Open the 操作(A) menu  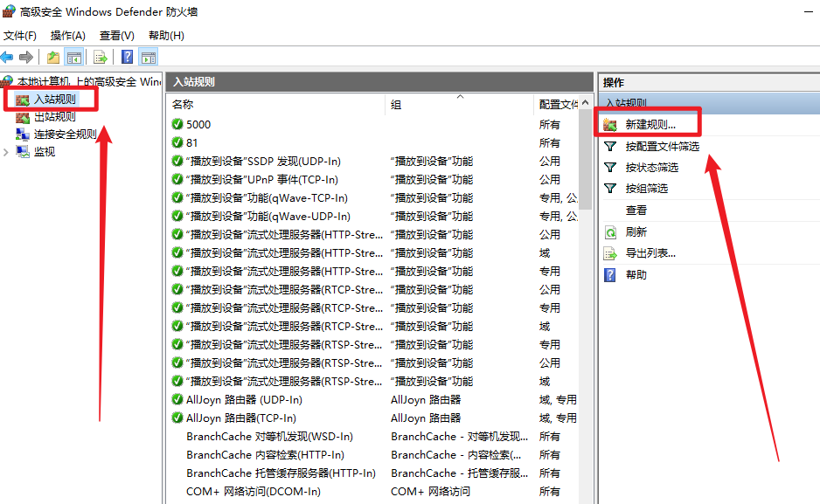[68, 36]
